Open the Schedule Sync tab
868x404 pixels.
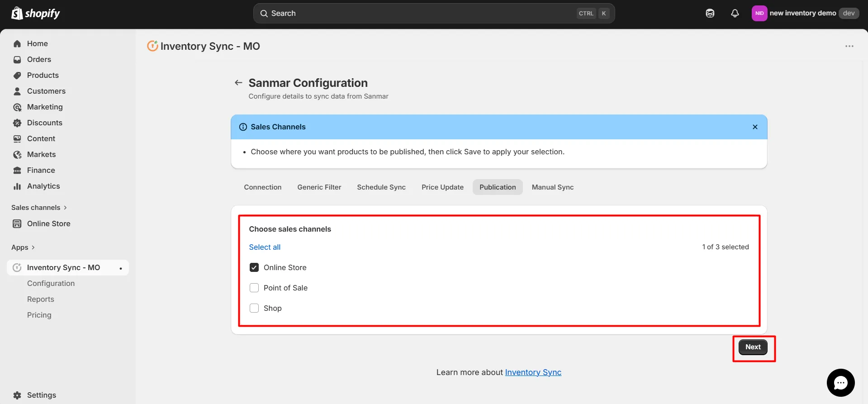(381, 187)
